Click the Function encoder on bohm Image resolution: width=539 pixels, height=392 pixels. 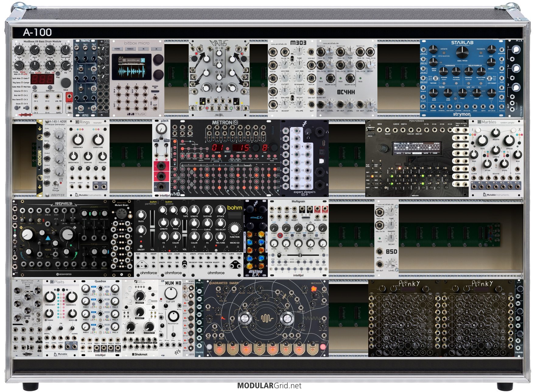click(234, 228)
